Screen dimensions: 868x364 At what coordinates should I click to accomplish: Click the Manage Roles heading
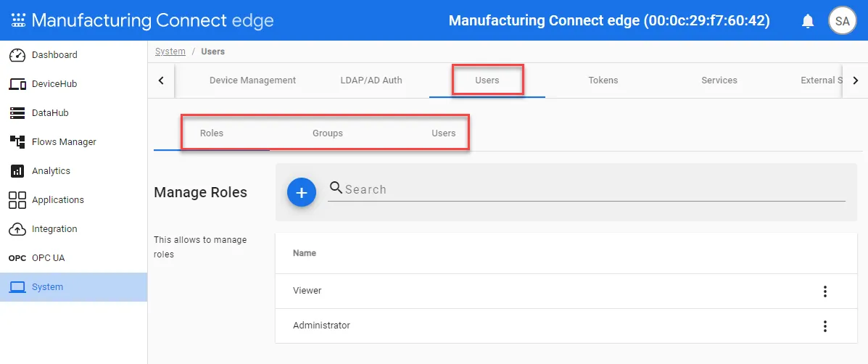point(200,192)
